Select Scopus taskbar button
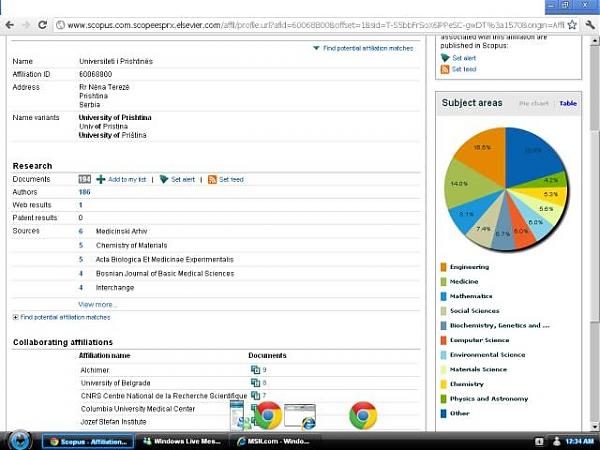 tap(88, 442)
